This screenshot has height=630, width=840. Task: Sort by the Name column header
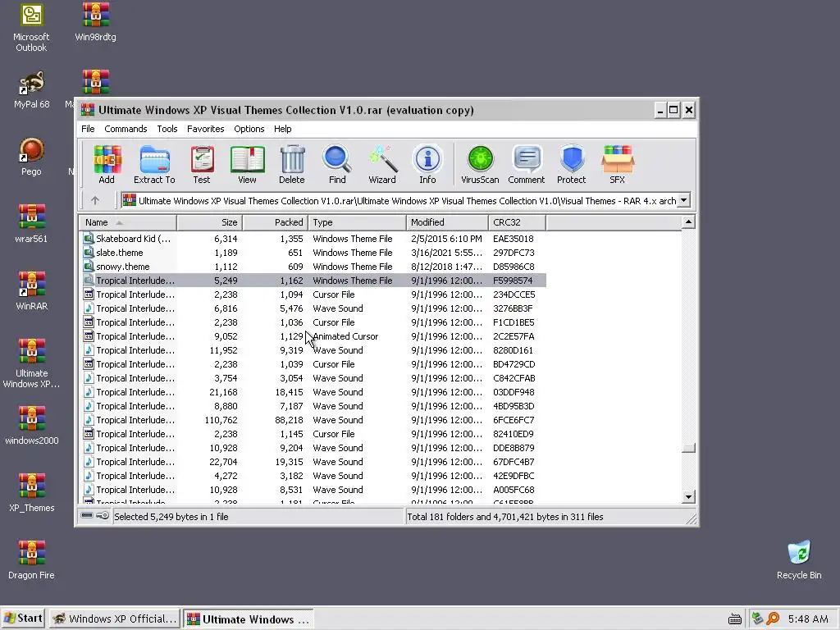(127, 222)
